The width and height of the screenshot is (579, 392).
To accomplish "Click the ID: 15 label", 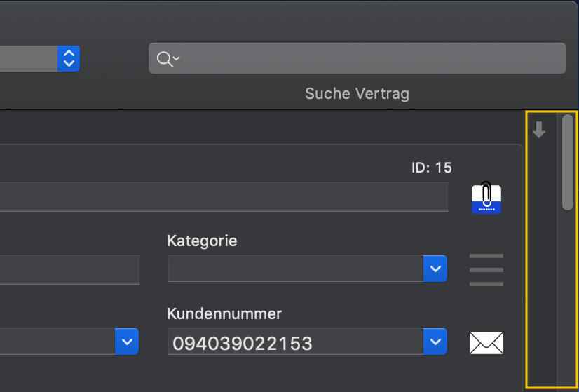I will coord(432,168).
